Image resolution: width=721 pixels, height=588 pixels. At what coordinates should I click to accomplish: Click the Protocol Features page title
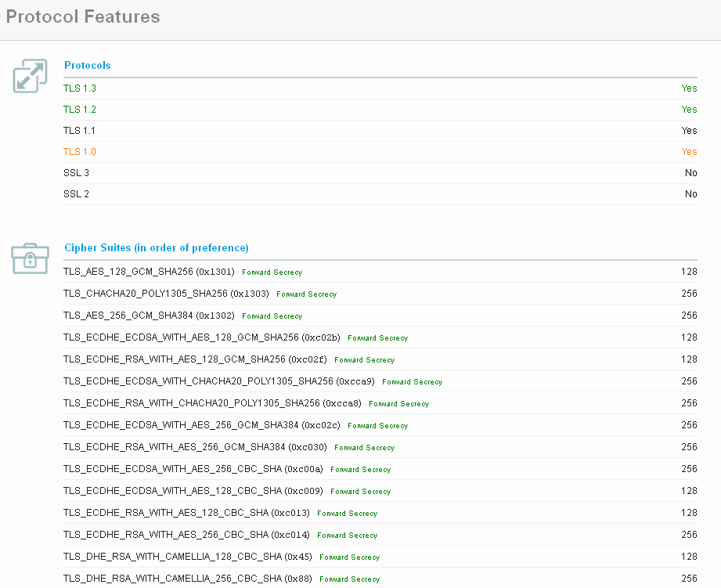(83, 16)
